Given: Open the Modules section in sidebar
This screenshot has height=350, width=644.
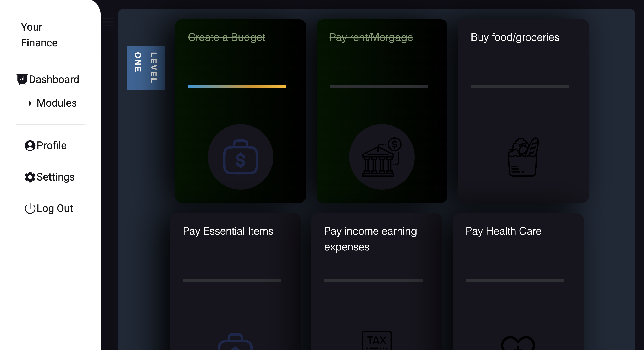Looking at the screenshot, I should pyautogui.click(x=57, y=103).
